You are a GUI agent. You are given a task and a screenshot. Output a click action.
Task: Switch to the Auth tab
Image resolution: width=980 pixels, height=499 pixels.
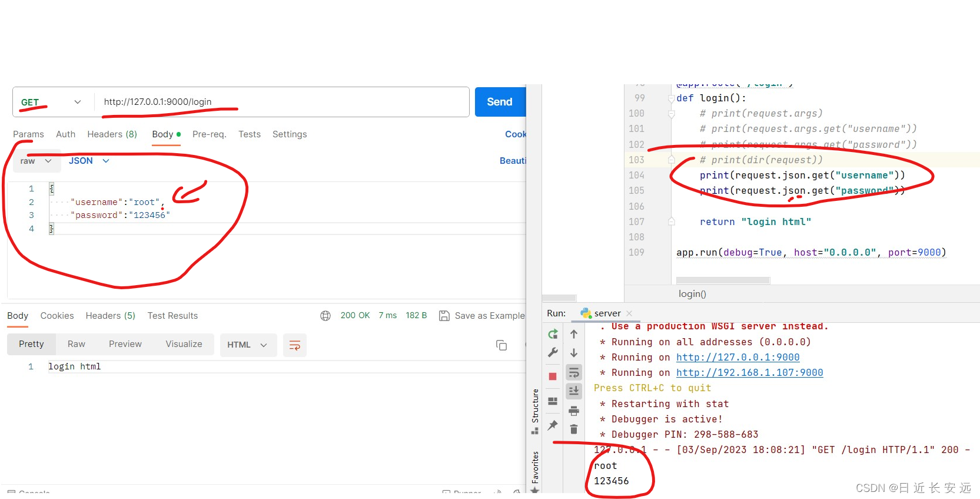pos(65,134)
